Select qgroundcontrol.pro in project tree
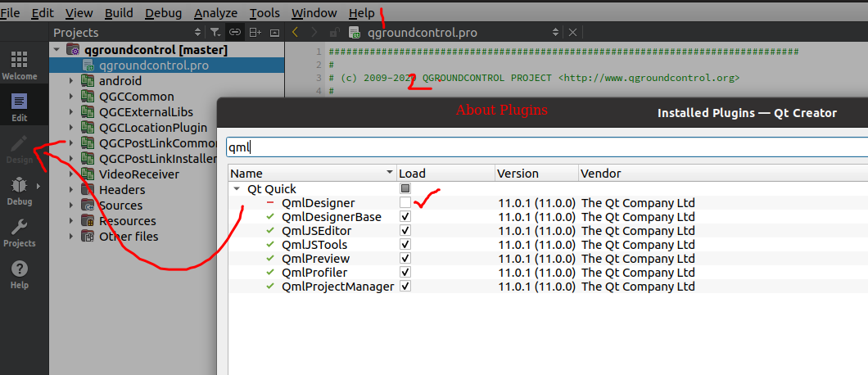Image resolution: width=868 pixels, height=375 pixels. pos(166,66)
